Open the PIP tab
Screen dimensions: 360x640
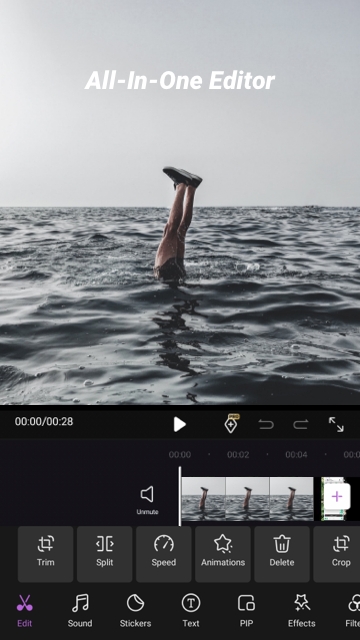pyautogui.click(x=247, y=611)
